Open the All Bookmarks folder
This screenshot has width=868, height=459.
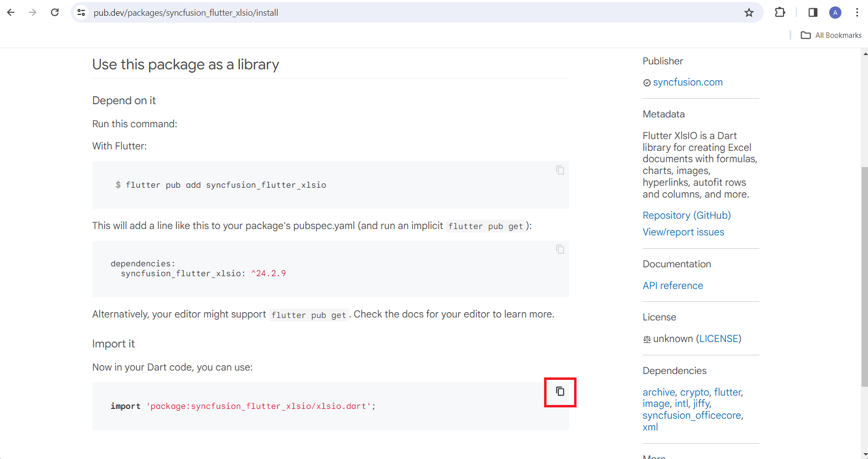(831, 35)
